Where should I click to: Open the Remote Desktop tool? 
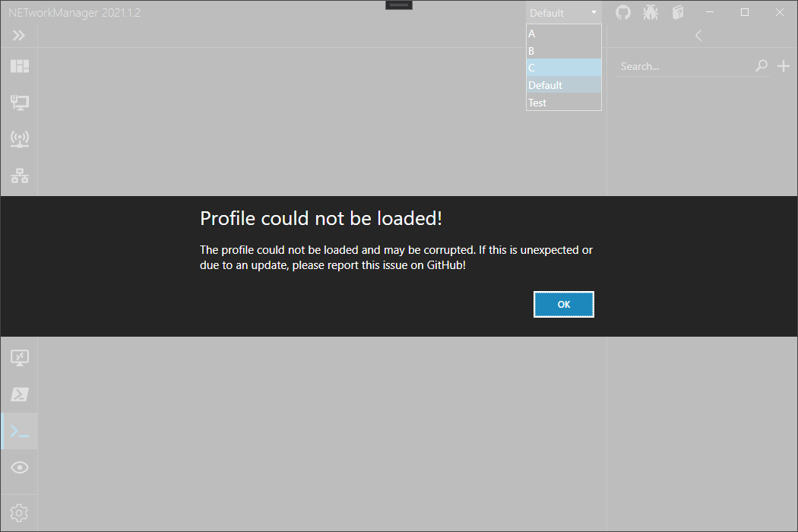coord(19,358)
